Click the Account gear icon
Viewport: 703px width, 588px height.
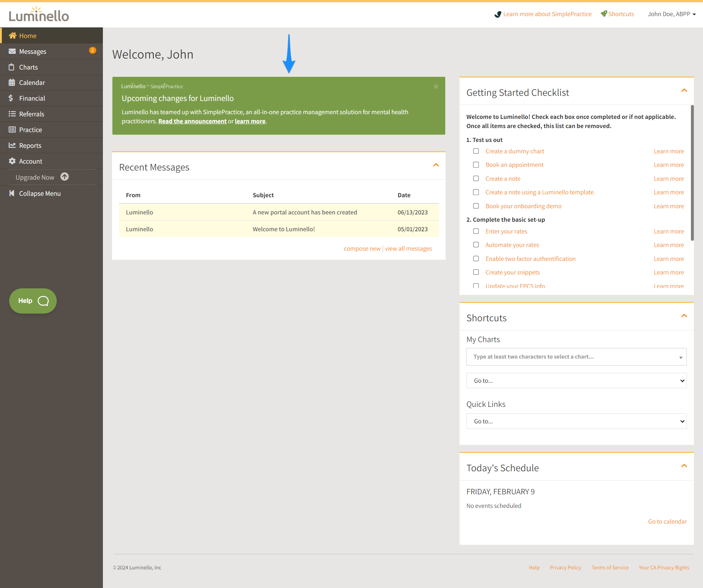pyautogui.click(x=12, y=161)
